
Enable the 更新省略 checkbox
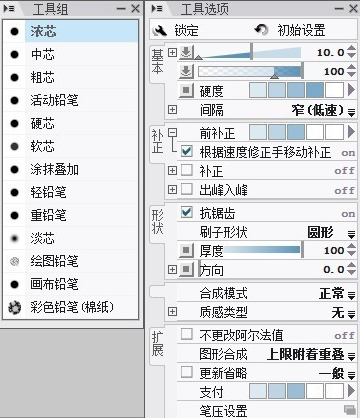click(187, 372)
